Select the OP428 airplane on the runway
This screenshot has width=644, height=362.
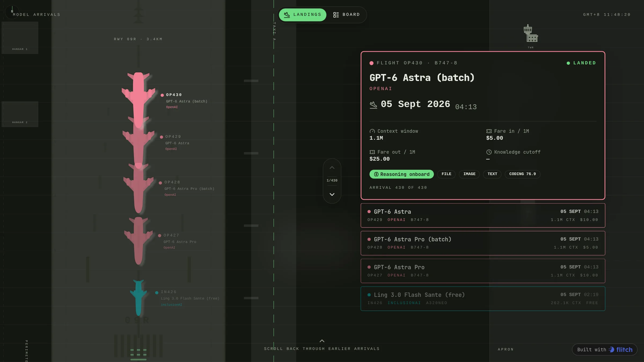138,188
